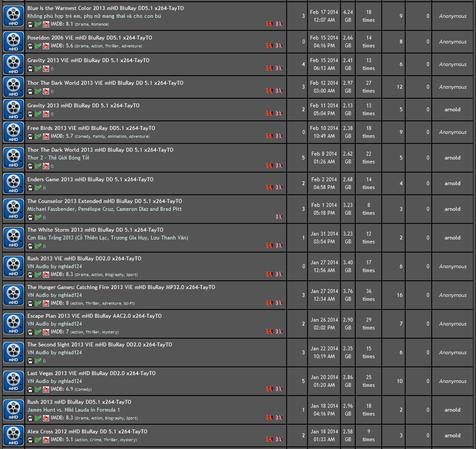Open the Poseidon 2006 ViE mHD torrent title
Viewport: 476px width, 449px height.
tap(89, 38)
